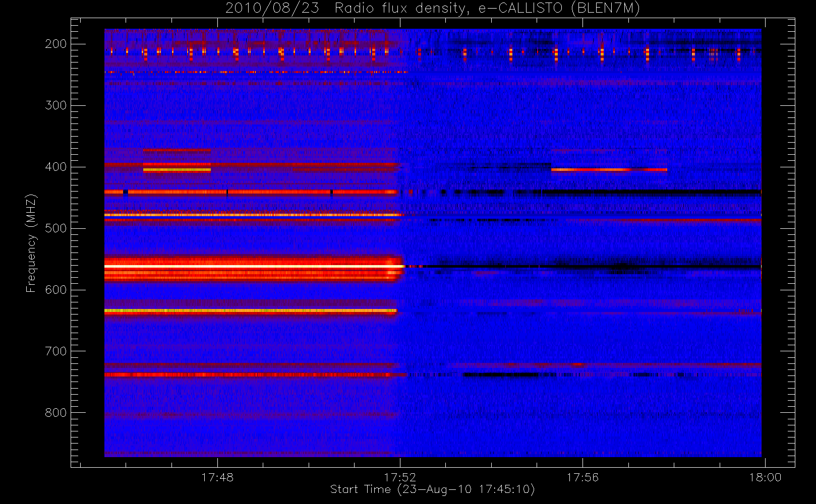Click the 17:52 time tick label

click(400, 477)
